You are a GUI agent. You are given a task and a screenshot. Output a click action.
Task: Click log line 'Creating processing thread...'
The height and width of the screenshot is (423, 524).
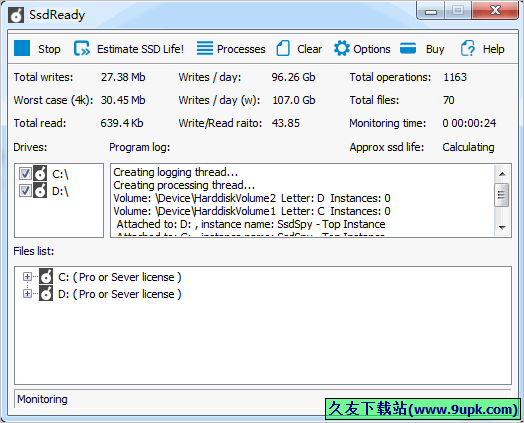coord(184,185)
